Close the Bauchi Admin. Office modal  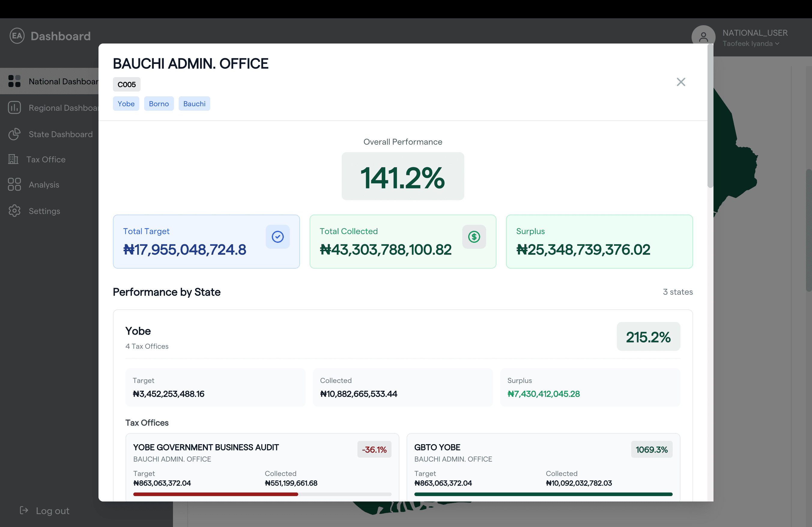[681, 82]
